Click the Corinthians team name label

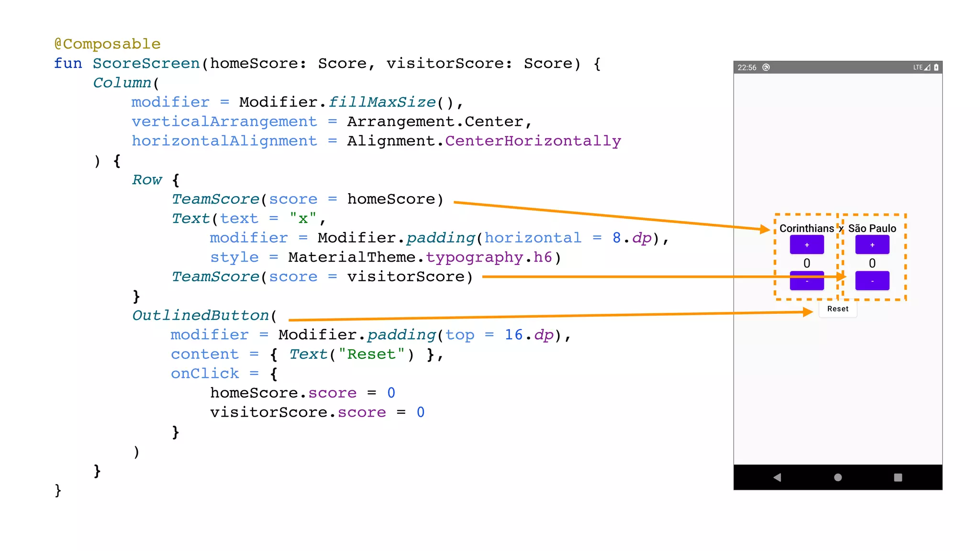click(806, 229)
